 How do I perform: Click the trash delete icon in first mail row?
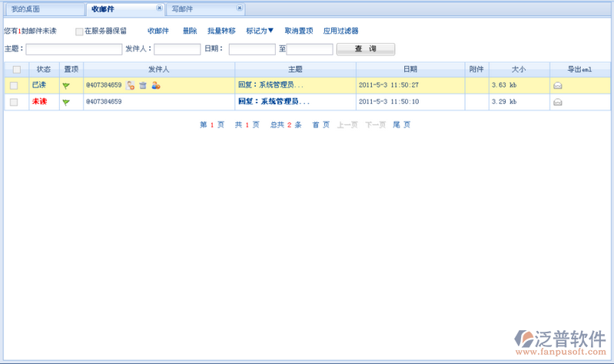pos(143,85)
